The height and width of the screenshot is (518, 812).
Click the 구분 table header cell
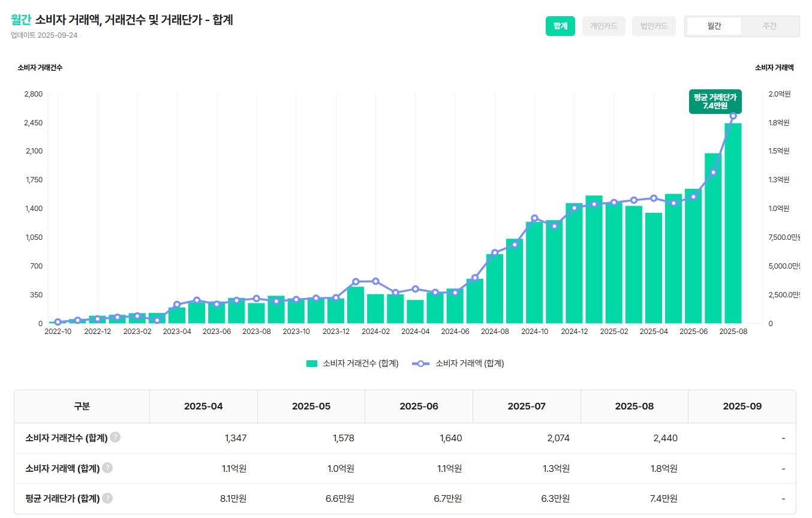[x=82, y=406]
